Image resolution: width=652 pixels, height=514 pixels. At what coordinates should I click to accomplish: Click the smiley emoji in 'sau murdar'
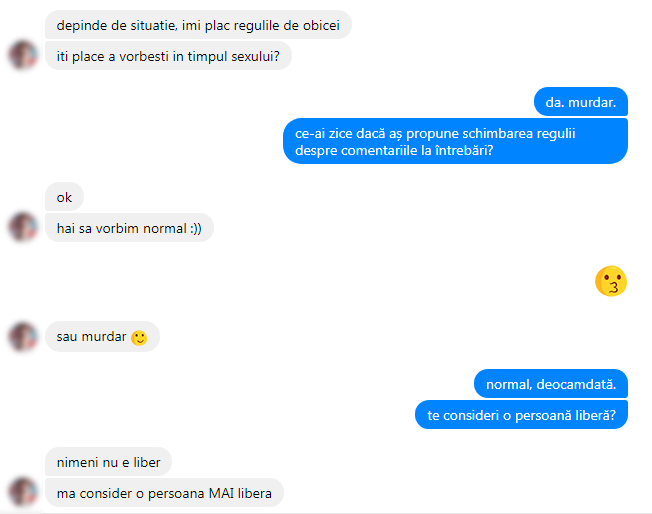139,338
